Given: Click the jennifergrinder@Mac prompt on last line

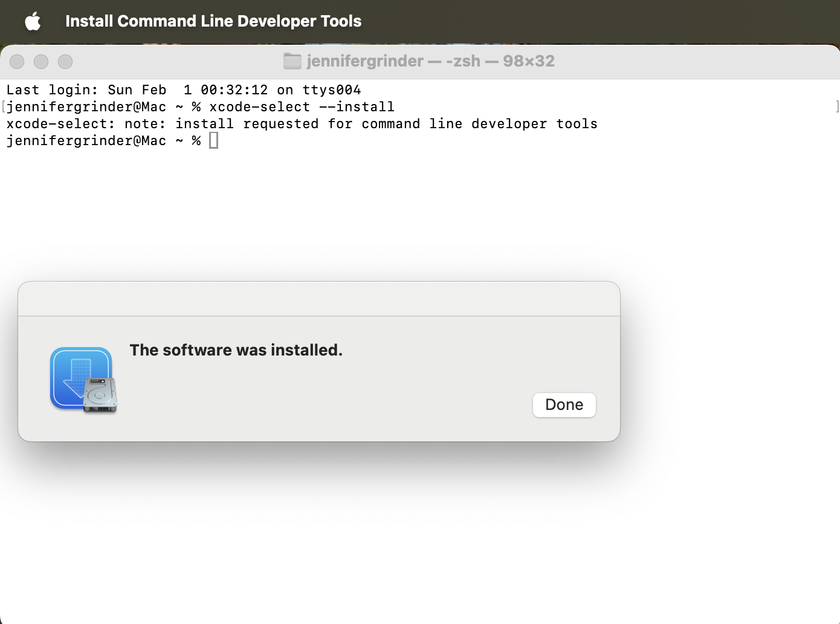Looking at the screenshot, I should (86, 141).
